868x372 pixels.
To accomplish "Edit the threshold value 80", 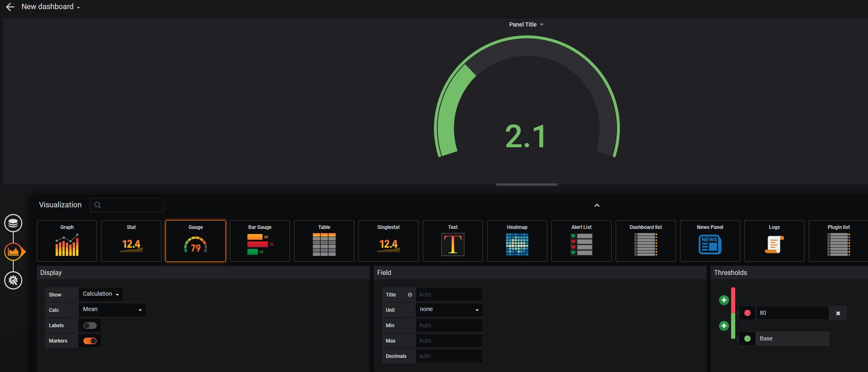I will coord(792,313).
